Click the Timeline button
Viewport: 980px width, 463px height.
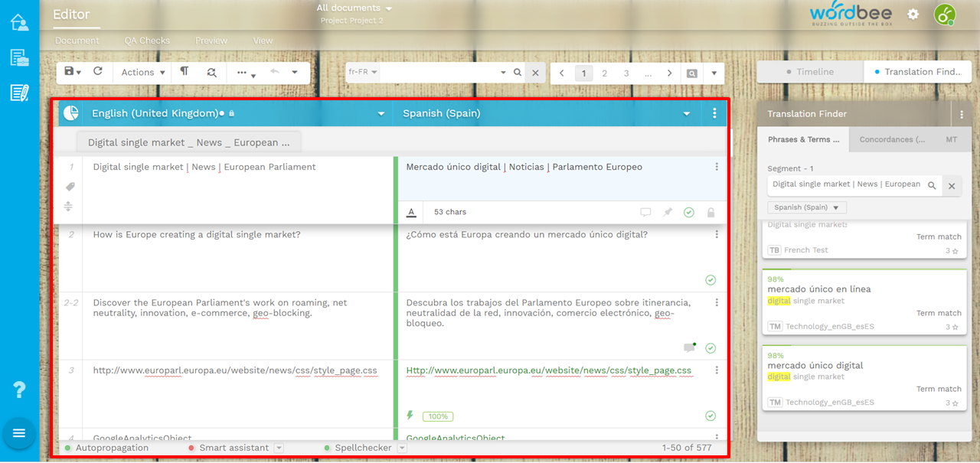click(x=809, y=71)
